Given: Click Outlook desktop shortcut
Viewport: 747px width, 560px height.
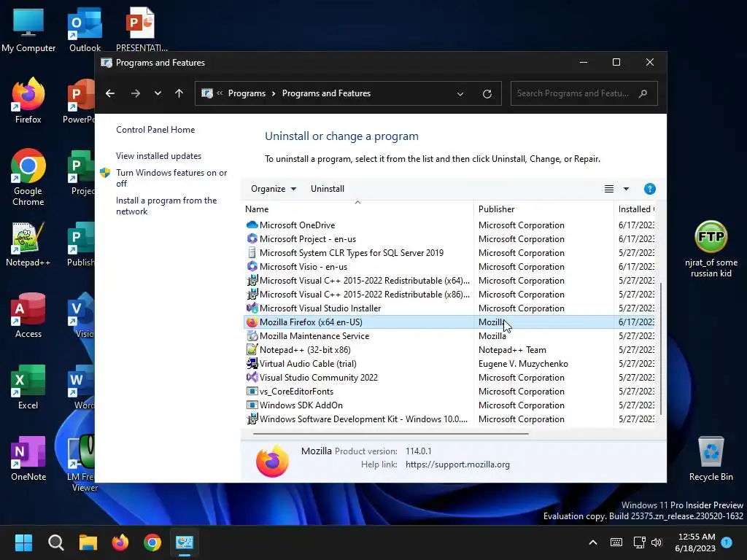Looking at the screenshot, I should click(85, 29).
